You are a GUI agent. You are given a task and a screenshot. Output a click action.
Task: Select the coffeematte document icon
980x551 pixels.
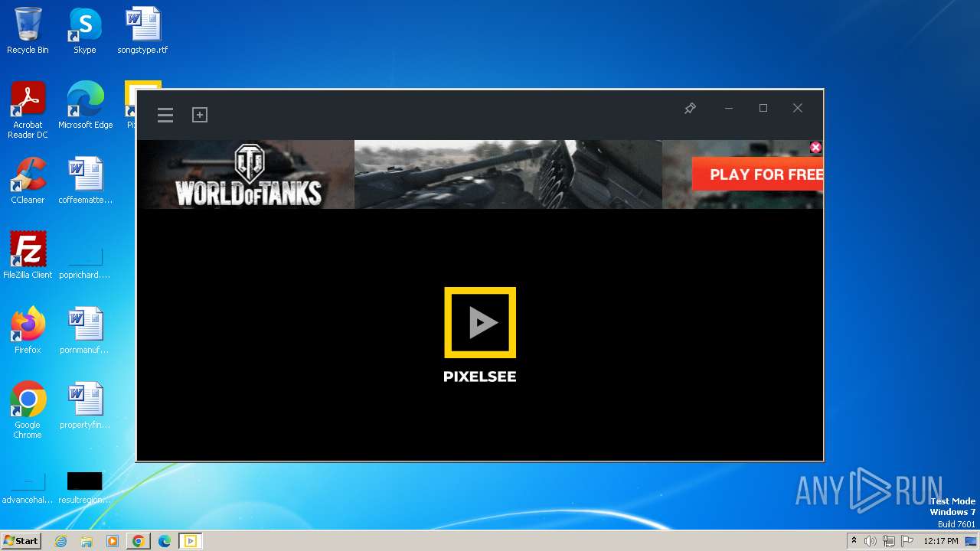(x=85, y=181)
